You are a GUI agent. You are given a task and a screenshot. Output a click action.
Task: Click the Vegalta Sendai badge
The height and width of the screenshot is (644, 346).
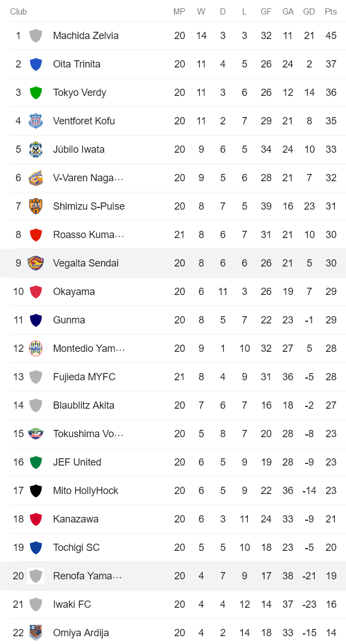click(x=36, y=263)
